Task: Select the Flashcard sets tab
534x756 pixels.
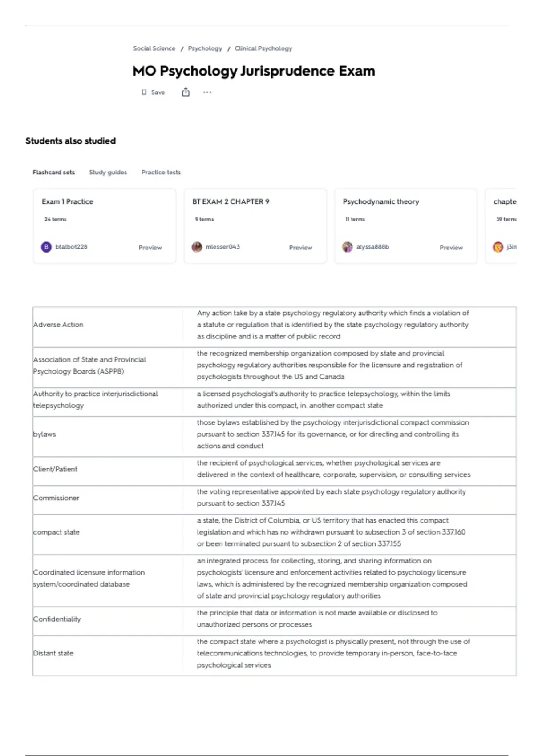Action: click(53, 172)
